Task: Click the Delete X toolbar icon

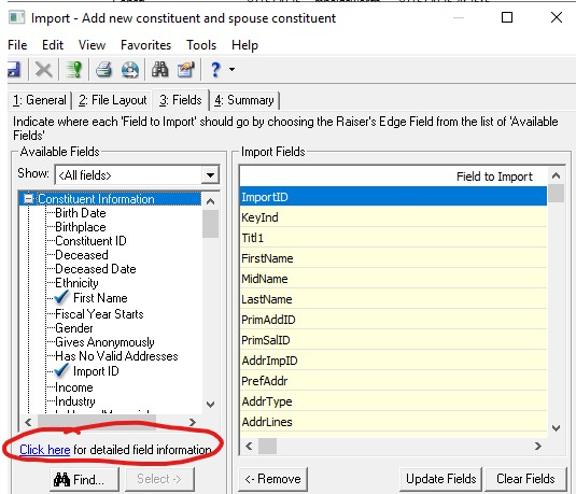Action: click(x=44, y=69)
